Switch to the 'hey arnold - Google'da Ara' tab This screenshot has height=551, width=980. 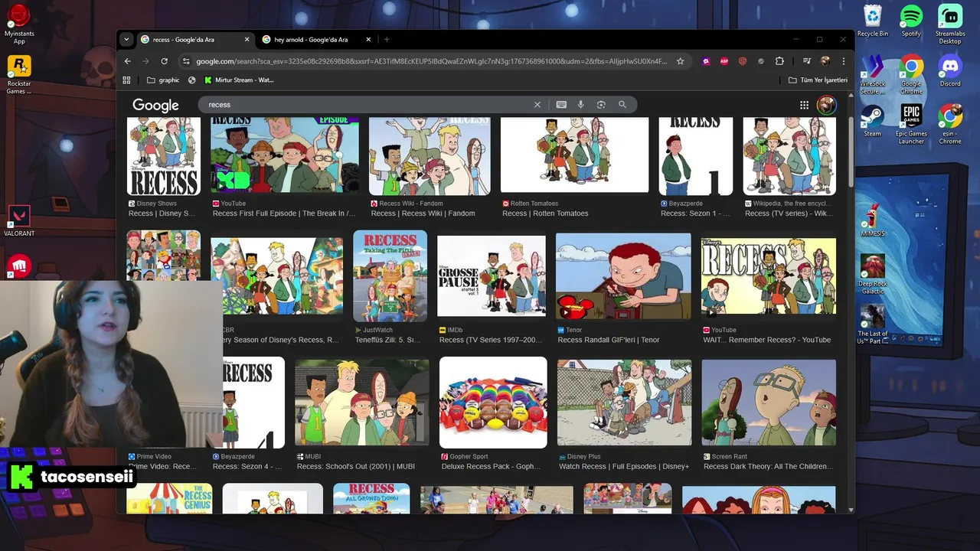[x=317, y=40]
